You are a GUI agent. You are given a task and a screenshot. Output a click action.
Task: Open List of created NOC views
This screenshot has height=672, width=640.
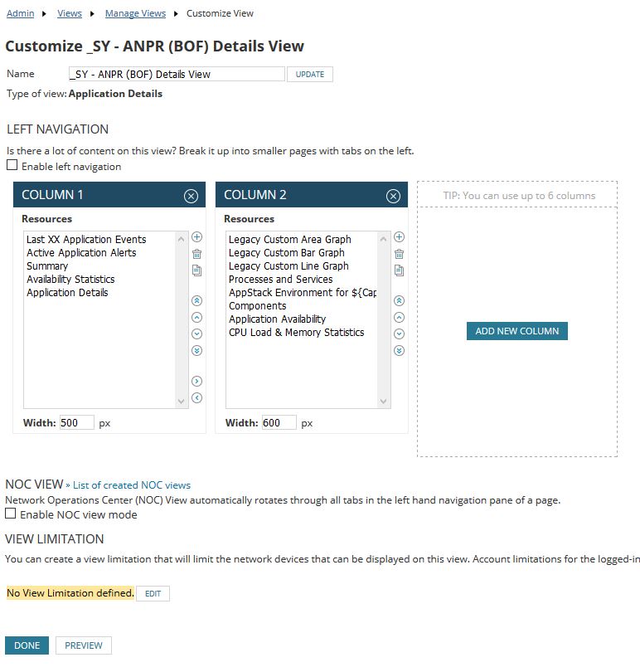coord(132,485)
